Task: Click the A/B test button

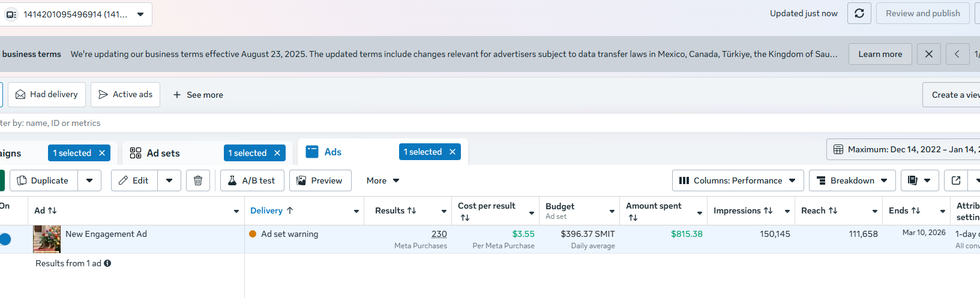Action: pos(252,180)
